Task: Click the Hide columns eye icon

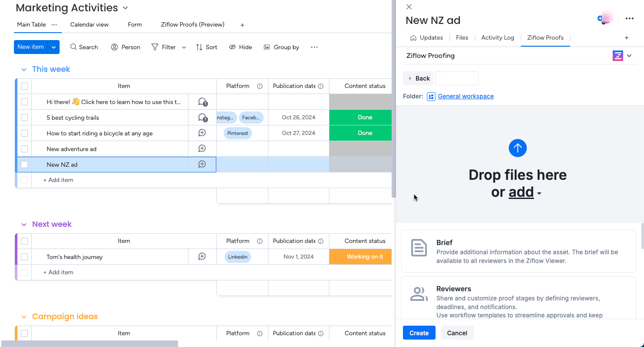Action: click(232, 47)
